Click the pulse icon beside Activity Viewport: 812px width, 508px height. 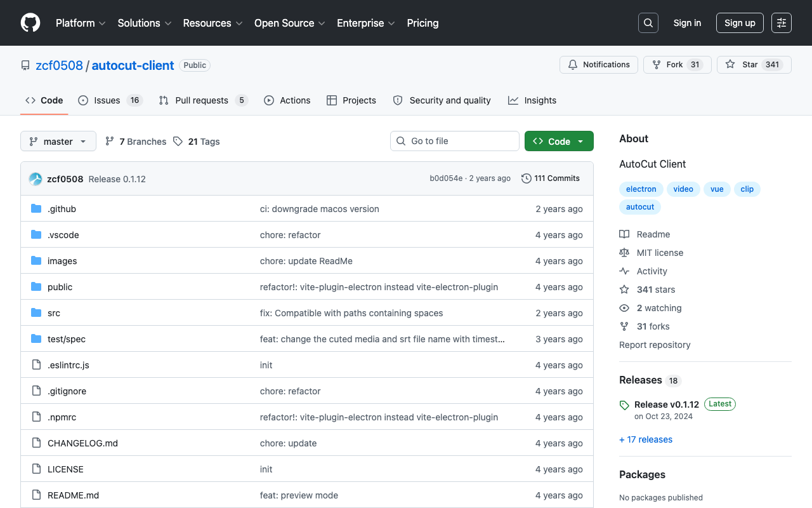(624, 271)
